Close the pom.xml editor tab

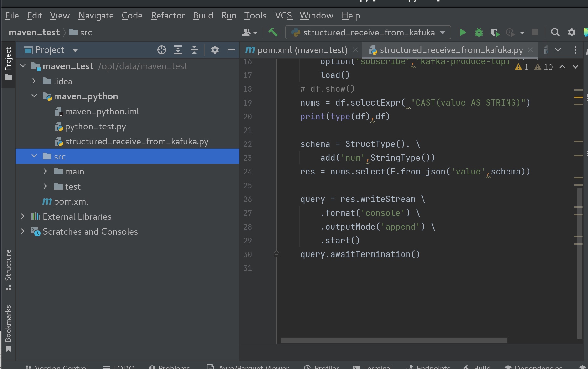click(x=355, y=50)
